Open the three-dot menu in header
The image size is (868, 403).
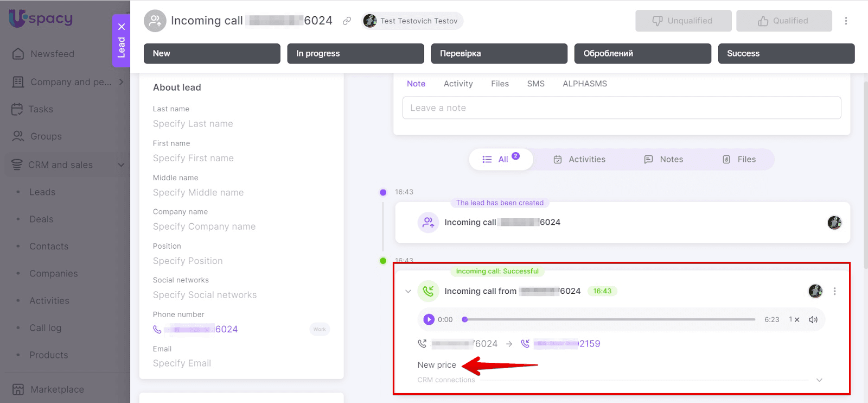pyautogui.click(x=845, y=21)
